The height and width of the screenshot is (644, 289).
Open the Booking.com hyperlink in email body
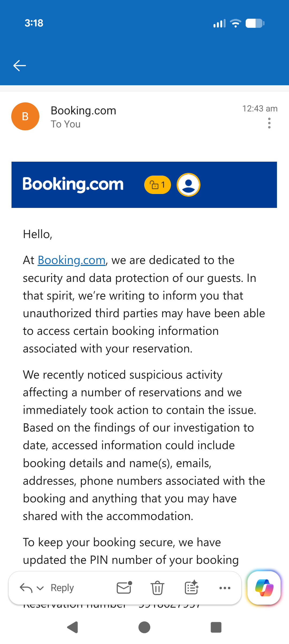[72, 260]
